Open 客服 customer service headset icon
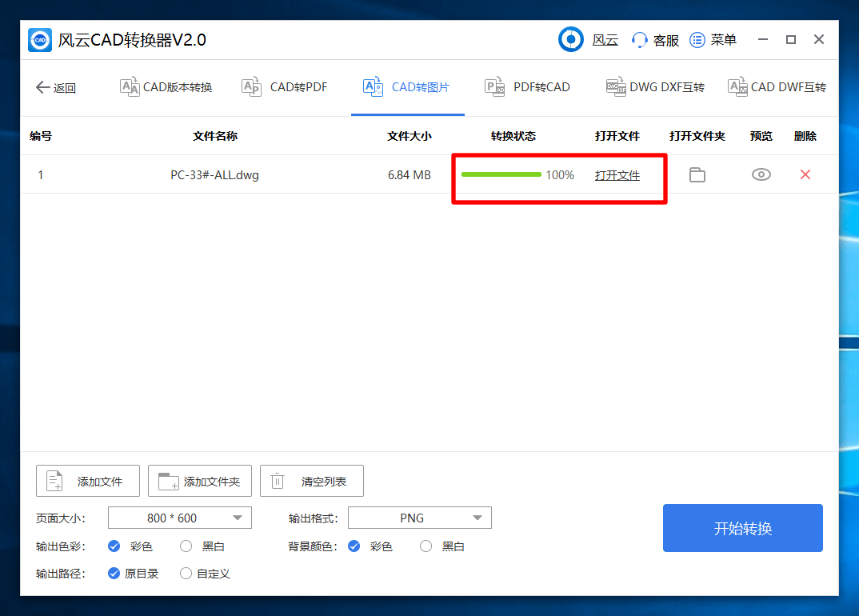859x616 pixels. [x=639, y=40]
